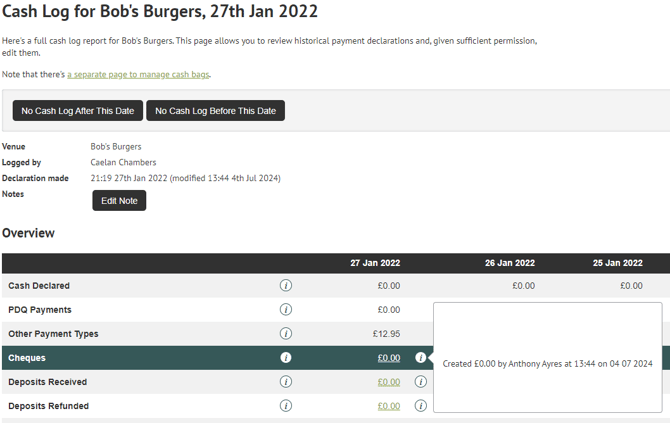Open info icon for Other Payment Types row
The image size is (670, 423).
(286, 333)
